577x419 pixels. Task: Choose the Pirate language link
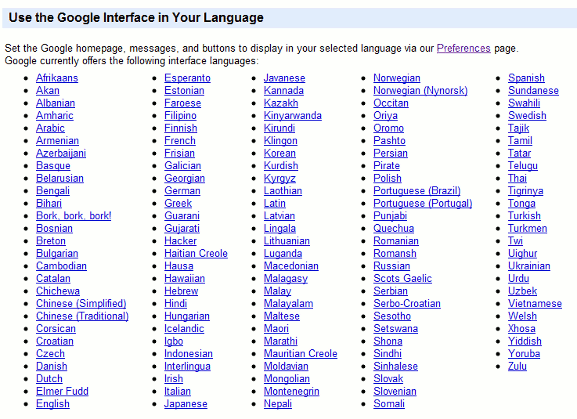tap(386, 166)
